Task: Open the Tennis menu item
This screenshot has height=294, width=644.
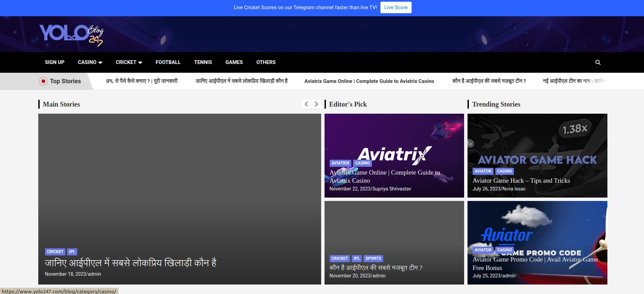Action: pos(203,62)
